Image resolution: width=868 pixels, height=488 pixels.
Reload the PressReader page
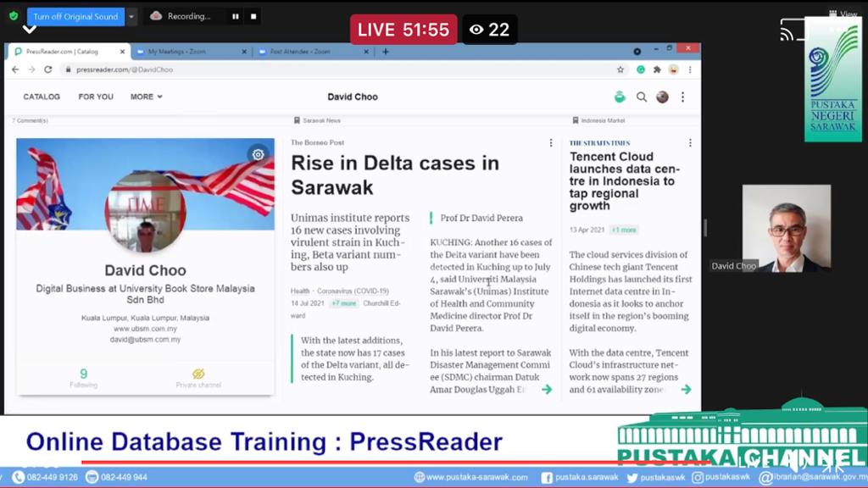point(48,69)
